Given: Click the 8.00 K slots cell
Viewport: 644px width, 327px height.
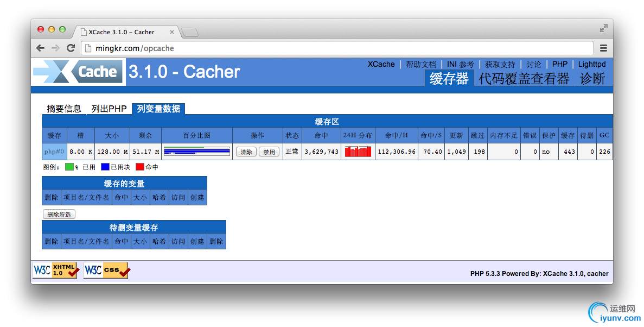Looking at the screenshot, I should pyautogui.click(x=81, y=152).
